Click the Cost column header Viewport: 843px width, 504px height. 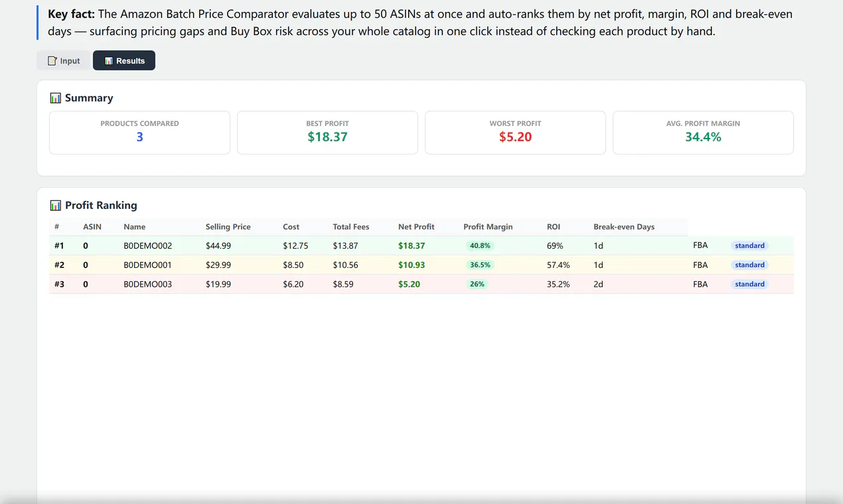[291, 227]
